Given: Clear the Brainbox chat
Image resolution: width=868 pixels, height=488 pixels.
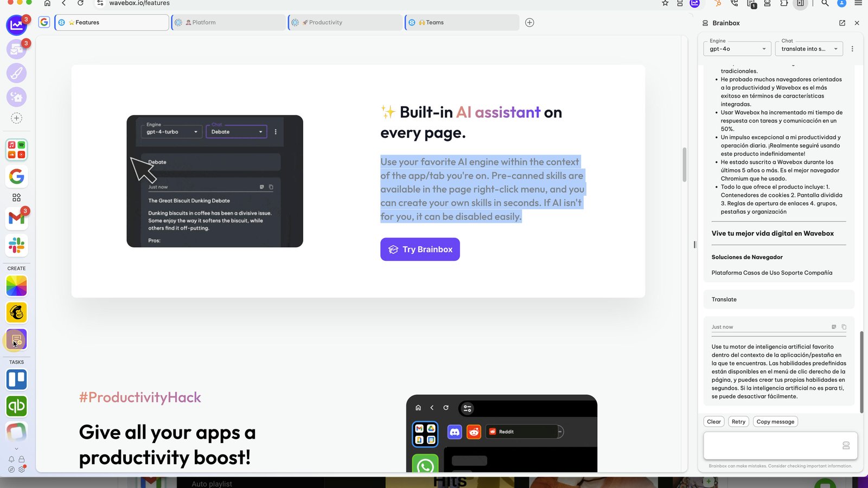Looking at the screenshot, I should pyautogui.click(x=714, y=422).
